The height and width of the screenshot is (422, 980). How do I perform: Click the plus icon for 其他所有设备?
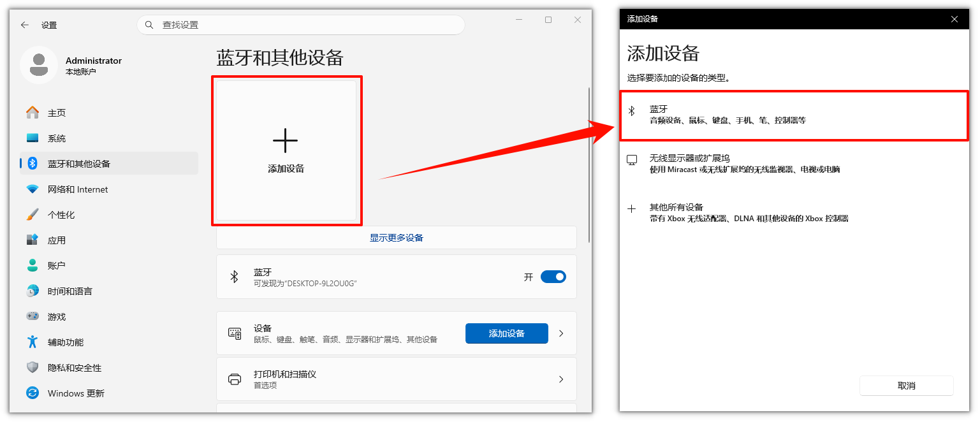tap(632, 208)
